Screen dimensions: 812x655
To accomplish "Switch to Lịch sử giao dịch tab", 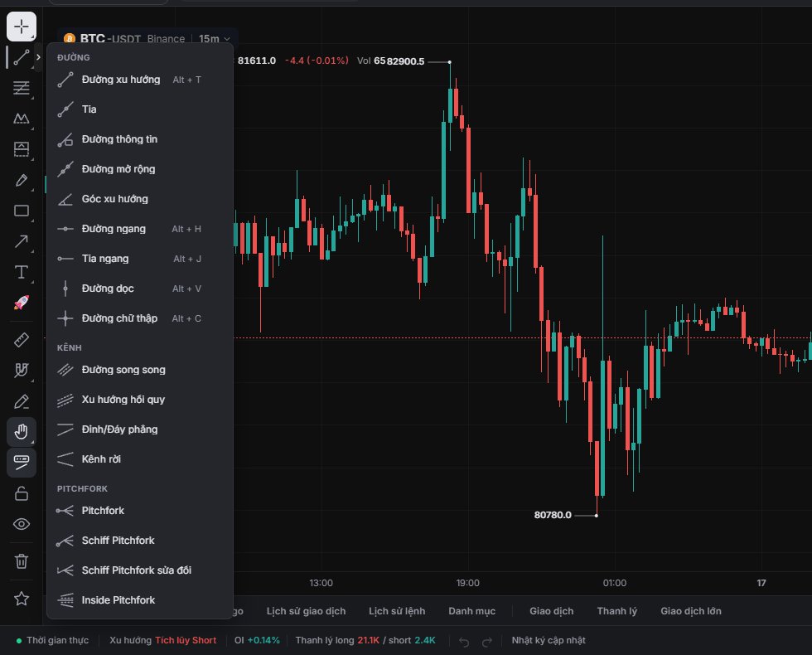I will pyautogui.click(x=306, y=611).
